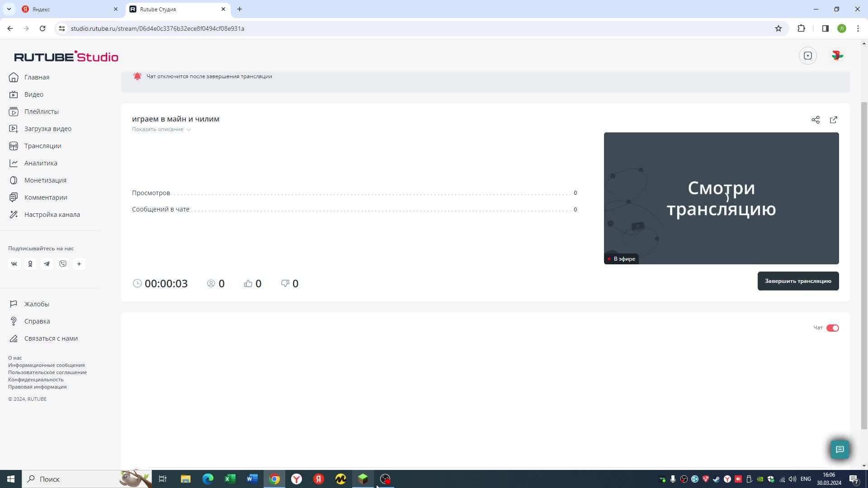Click the RUTUBE Studio logo
This screenshot has height=488, width=868.
pos(66,56)
